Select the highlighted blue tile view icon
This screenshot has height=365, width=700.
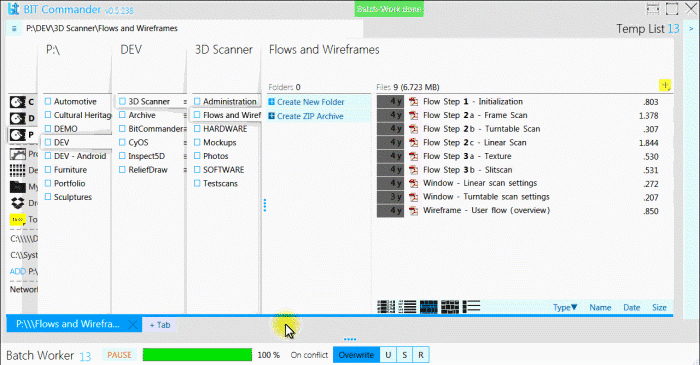(x=429, y=307)
